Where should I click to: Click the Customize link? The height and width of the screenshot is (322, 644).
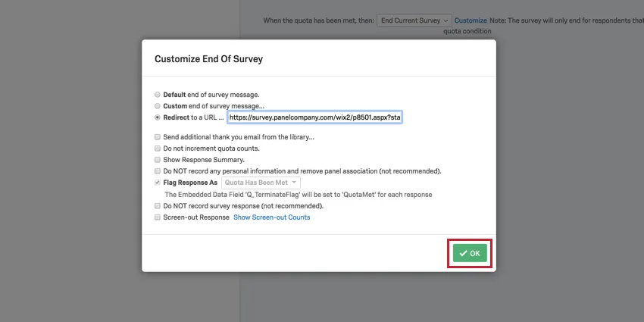tap(470, 20)
